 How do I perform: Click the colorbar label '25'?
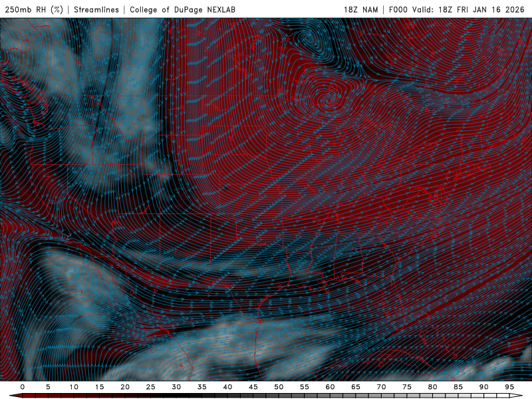pos(151,387)
